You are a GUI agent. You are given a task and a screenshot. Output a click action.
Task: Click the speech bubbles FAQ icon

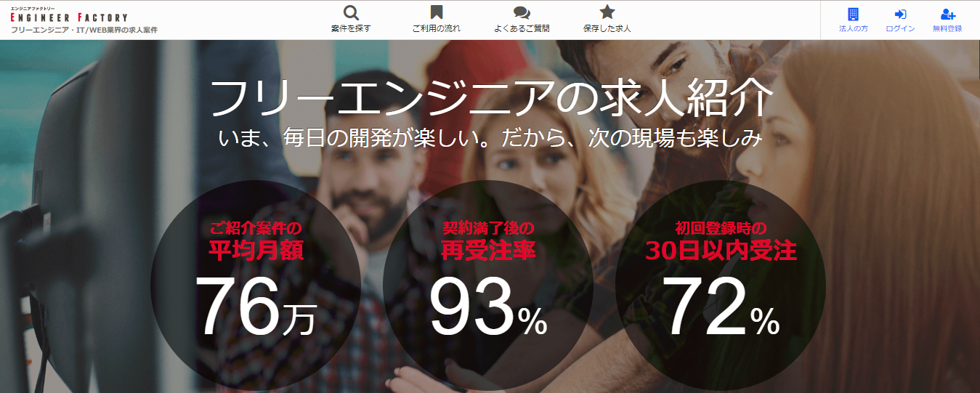tap(522, 12)
